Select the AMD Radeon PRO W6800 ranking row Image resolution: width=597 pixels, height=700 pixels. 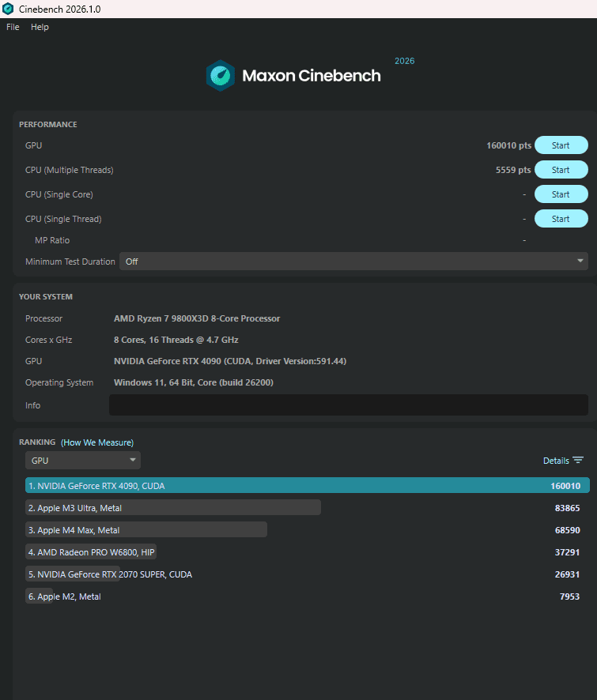point(308,552)
